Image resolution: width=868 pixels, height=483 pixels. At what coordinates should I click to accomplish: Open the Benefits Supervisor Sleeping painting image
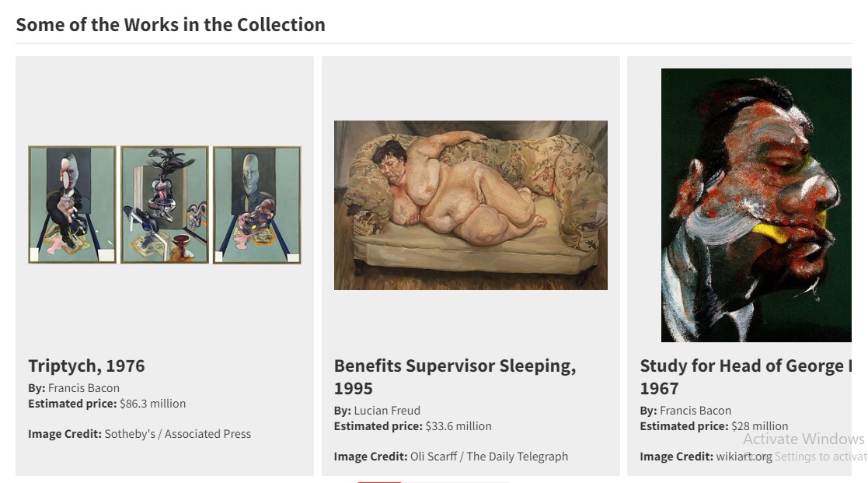click(x=470, y=205)
